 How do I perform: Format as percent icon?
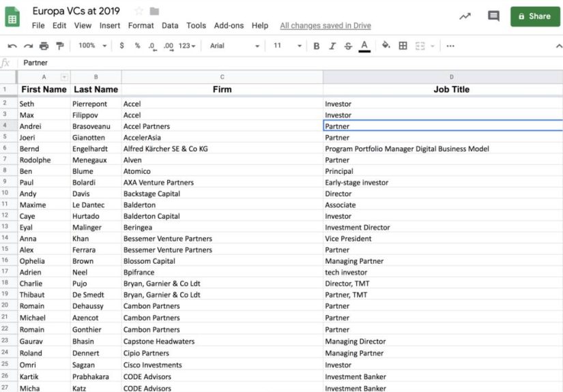click(137, 46)
